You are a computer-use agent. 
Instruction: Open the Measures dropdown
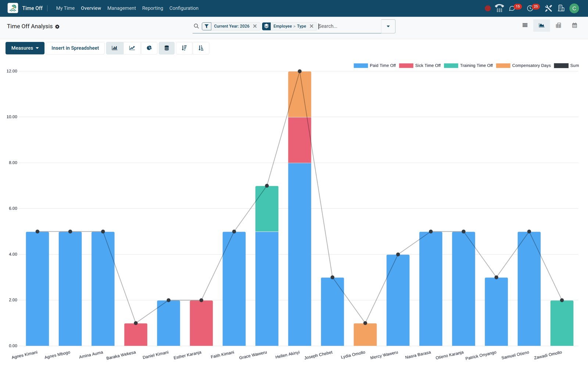(25, 48)
